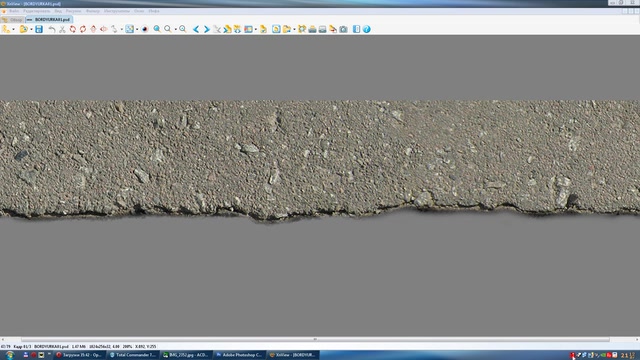640x360 pixels.
Task: Open the Инструменты menu
Action: [x=117, y=11]
